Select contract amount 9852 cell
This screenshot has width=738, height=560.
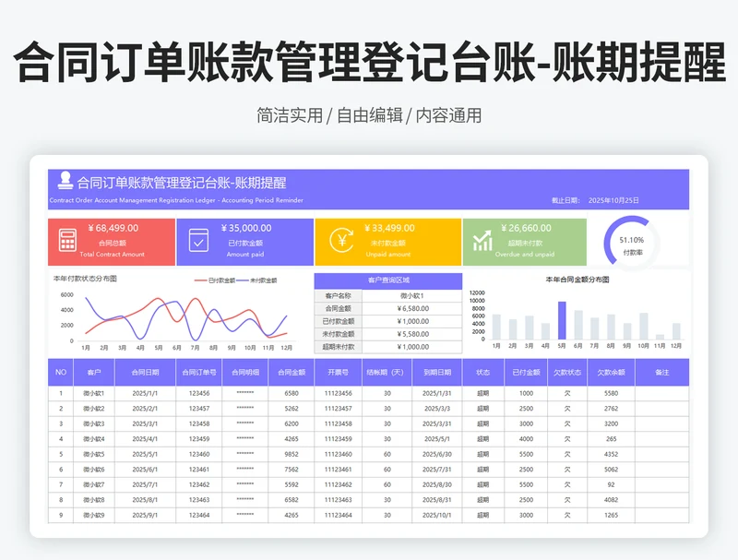pos(292,455)
